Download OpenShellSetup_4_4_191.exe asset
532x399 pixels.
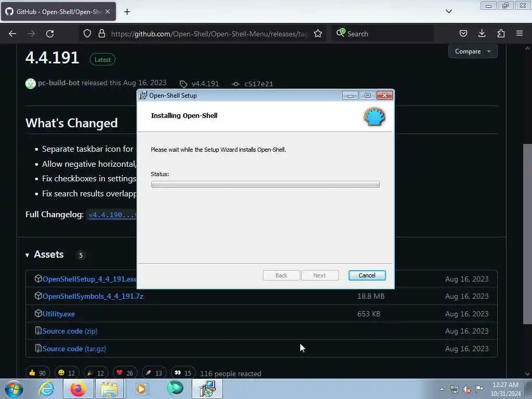point(89,279)
